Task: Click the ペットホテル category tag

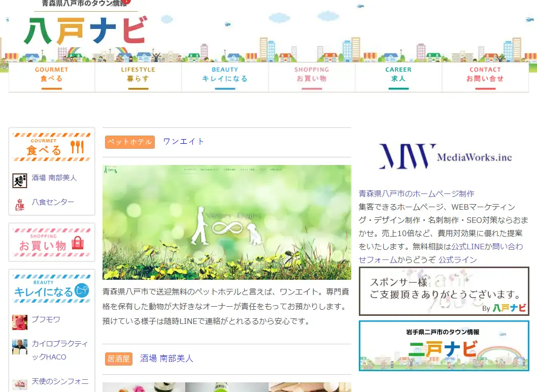Action: pos(130,142)
